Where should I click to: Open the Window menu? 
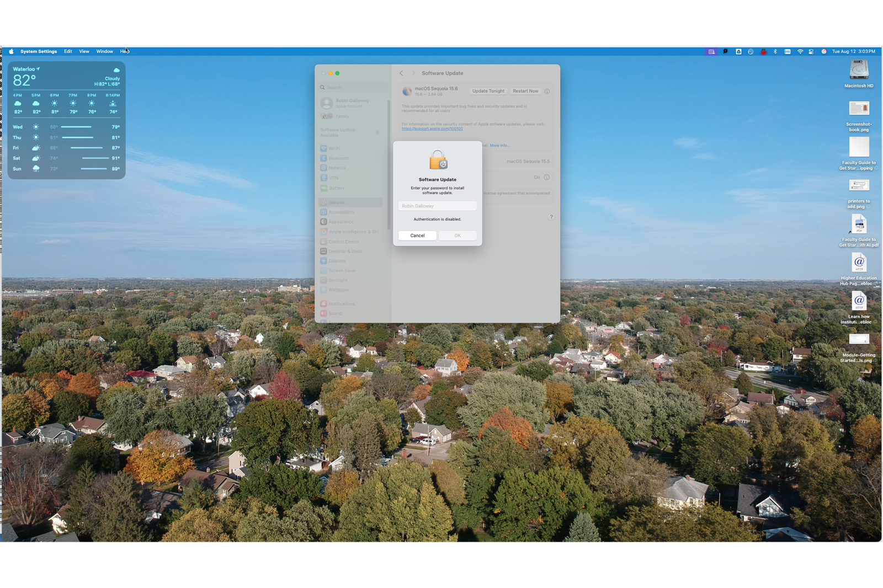(x=104, y=51)
